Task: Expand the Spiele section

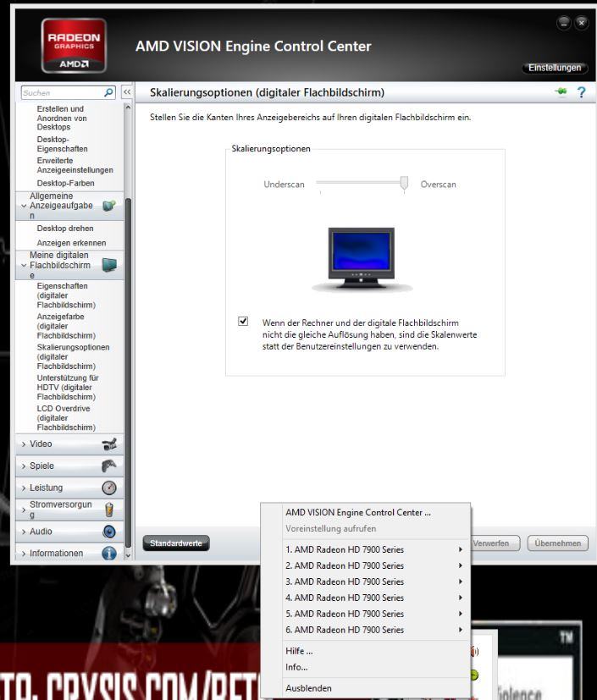Action: pos(24,466)
